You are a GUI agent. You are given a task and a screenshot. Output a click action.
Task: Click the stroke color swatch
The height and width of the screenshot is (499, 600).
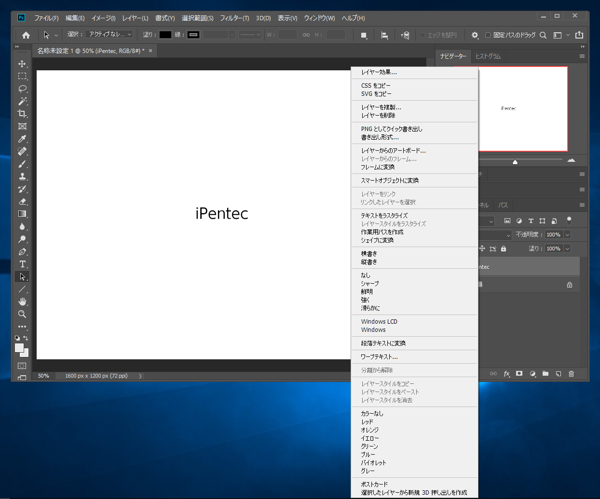click(x=193, y=34)
